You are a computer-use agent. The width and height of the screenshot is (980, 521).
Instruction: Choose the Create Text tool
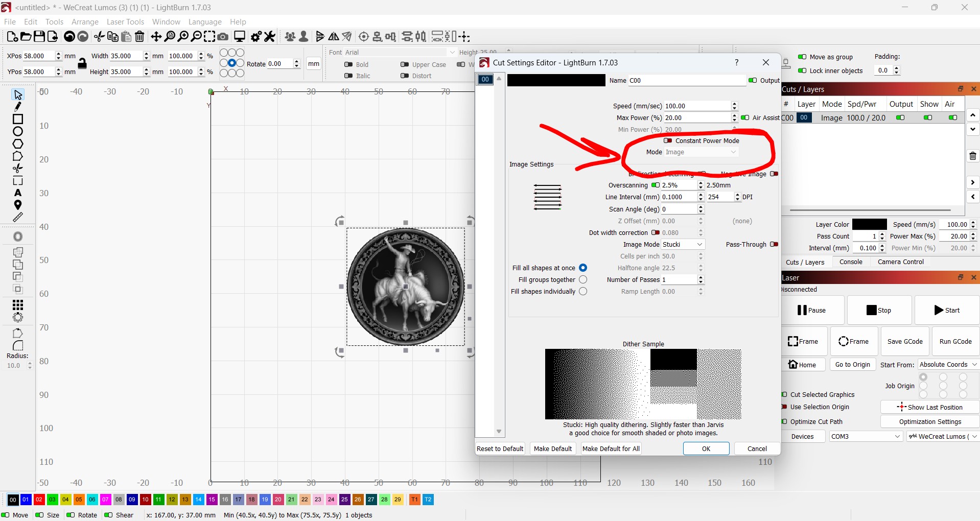point(18,193)
